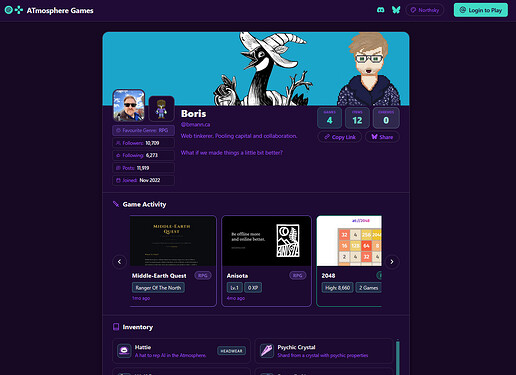Image resolution: width=516 pixels, height=375 pixels.
Task: Open Boris's profile photo
Action: (x=129, y=105)
